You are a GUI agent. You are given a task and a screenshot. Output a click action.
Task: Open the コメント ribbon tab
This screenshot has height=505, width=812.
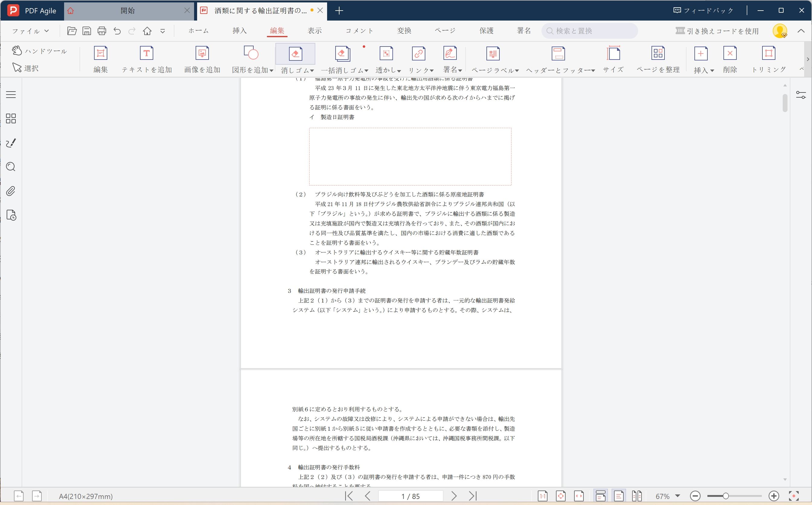click(x=360, y=31)
